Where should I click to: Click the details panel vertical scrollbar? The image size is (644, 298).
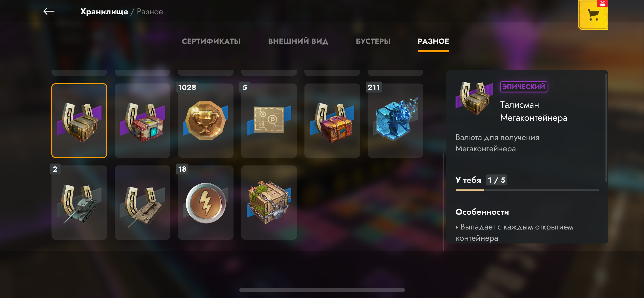(607, 127)
